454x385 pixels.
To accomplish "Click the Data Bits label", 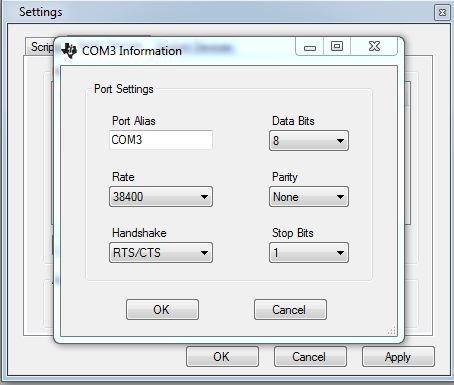I will pos(293,121).
